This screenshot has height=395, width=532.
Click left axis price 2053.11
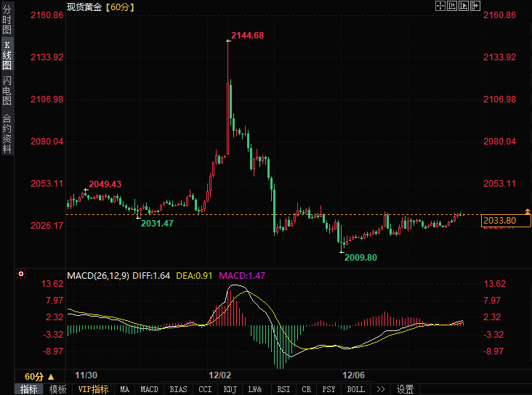47,184
